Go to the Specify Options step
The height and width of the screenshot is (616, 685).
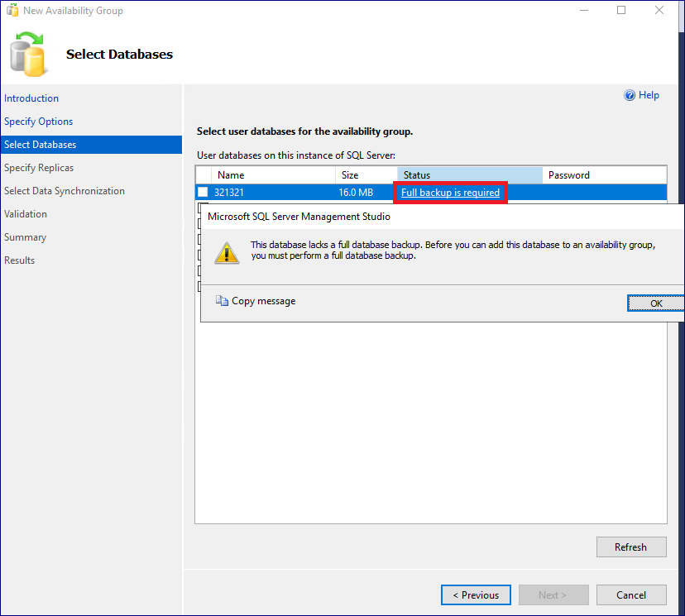point(38,122)
